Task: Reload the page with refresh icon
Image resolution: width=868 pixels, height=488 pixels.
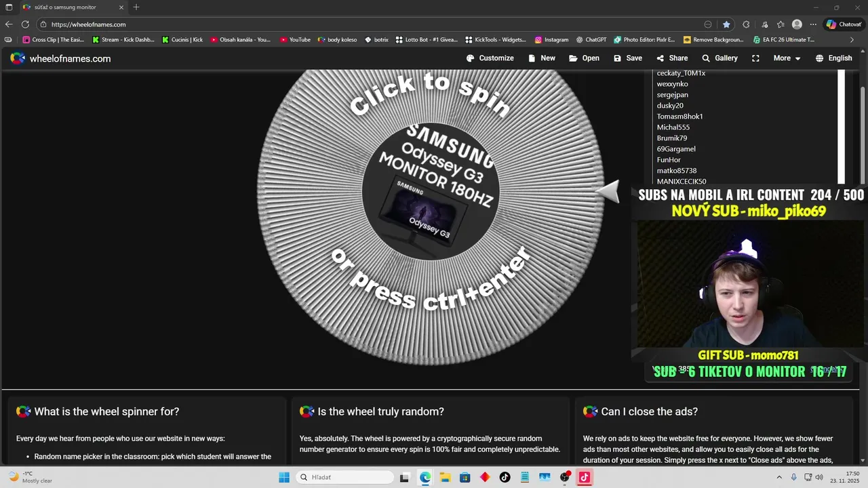Action: pyautogui.click(x=25, y=24)
